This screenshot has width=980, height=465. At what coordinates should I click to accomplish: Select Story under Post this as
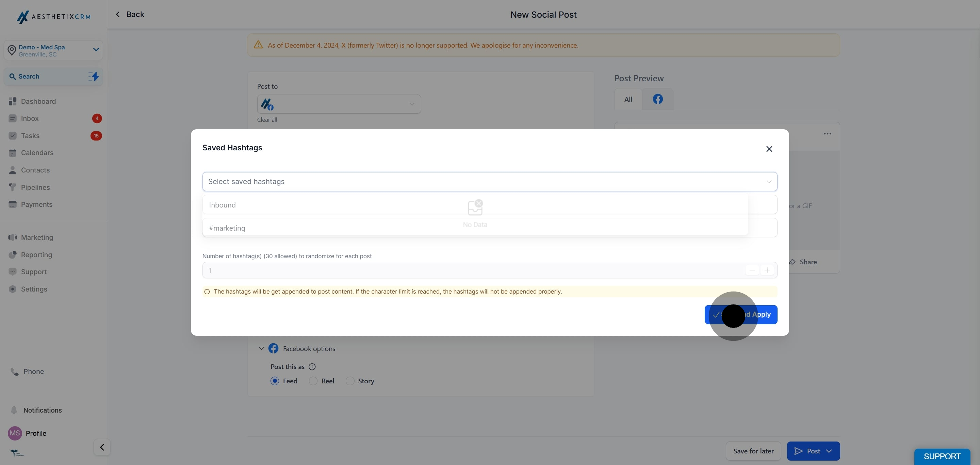click(349, 381)
